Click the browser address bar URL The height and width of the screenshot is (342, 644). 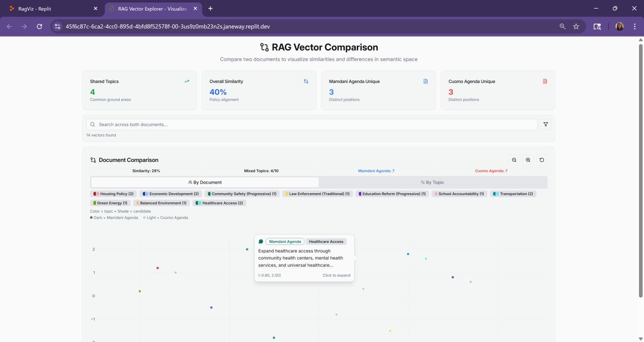(x=168, y=26)
